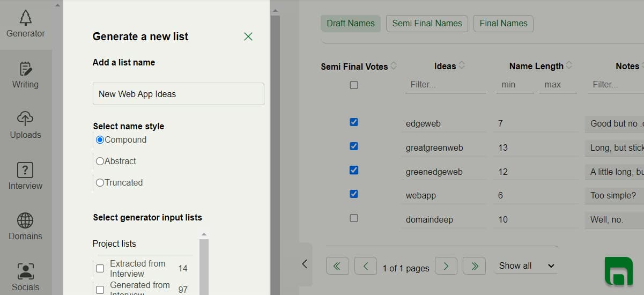Close the Generate a new list panel
This screenshot has height=295, width=644.
click(248, 36)
